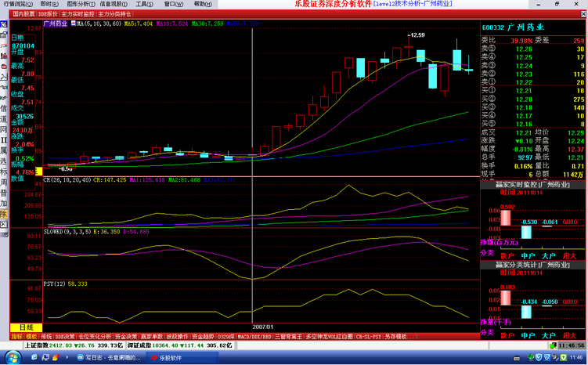The width and height of the screenshot is (588, 365).
Task: Click the 11:46:56 clock in status bar
Action: [572, 345]
